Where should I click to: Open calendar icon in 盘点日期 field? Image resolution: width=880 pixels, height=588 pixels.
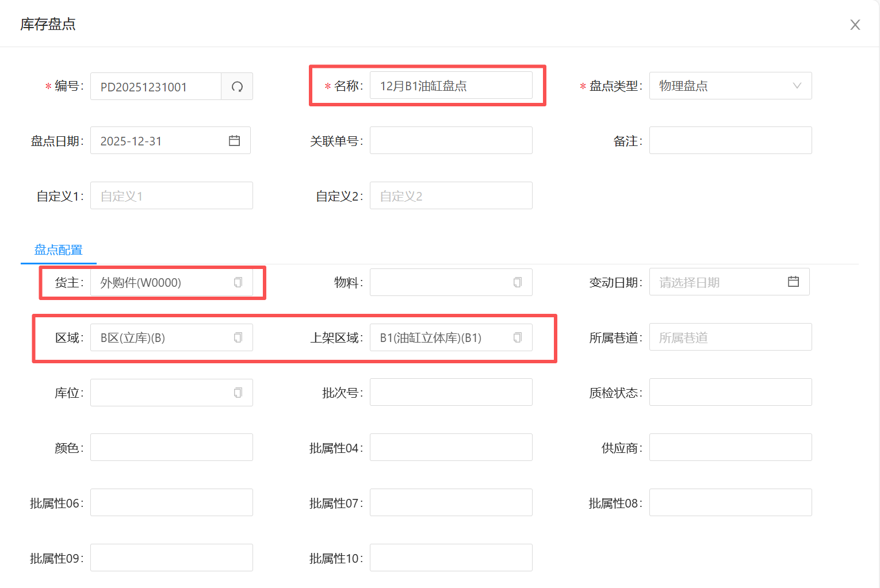(234, 141)
